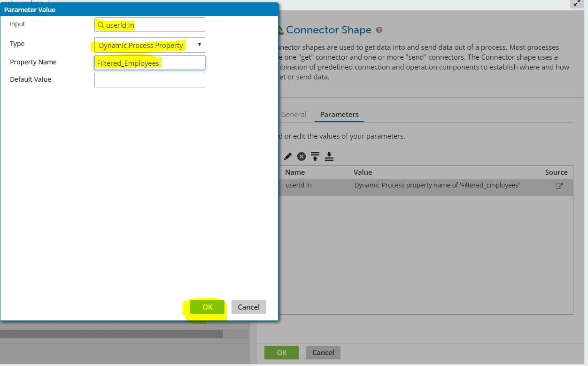Open source link for the userId In value
This screenshot has width=588, height=366.
(559, 185)
